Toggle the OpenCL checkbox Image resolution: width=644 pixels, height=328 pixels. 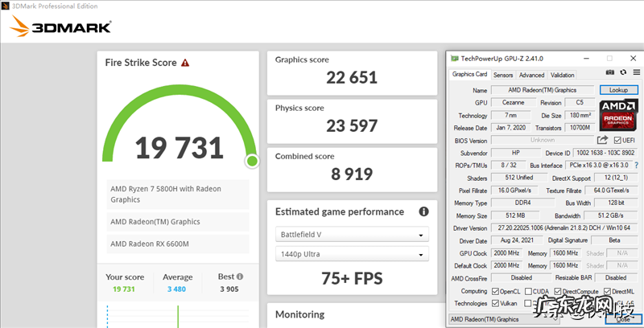click(x=496, y=290)
